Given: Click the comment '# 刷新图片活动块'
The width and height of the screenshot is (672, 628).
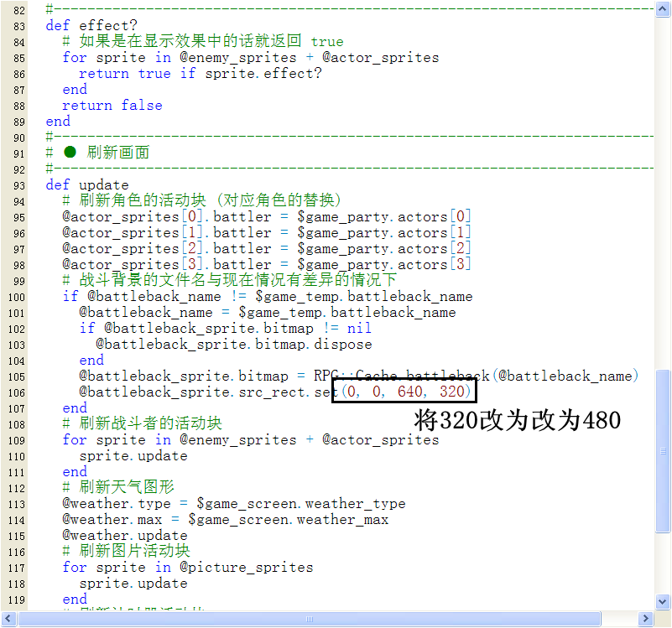Looking at the screenshot, I should 127,551.
